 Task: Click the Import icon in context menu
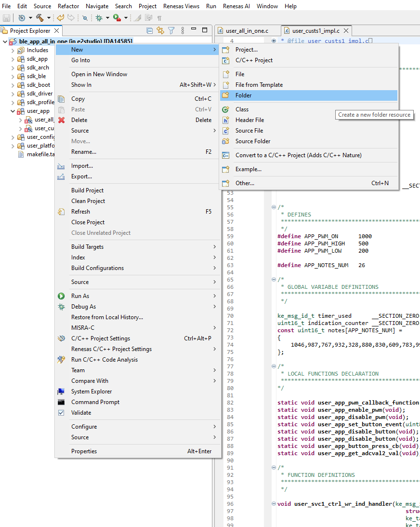(x=61, y=166)
